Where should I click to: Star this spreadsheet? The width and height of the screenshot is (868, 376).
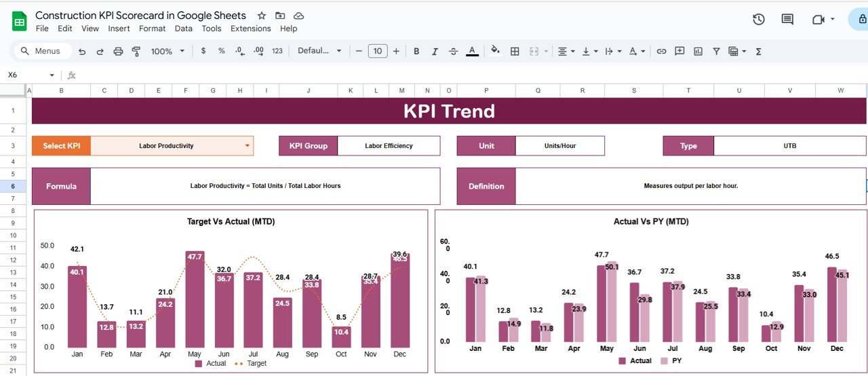262,16
